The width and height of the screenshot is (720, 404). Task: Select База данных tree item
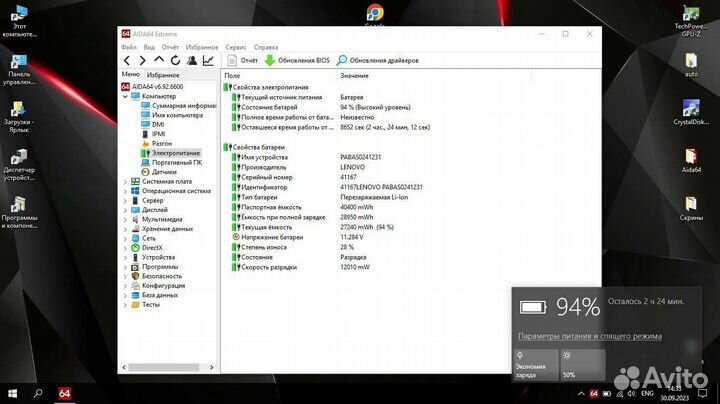pyautogui.click(x=155, y=295)
